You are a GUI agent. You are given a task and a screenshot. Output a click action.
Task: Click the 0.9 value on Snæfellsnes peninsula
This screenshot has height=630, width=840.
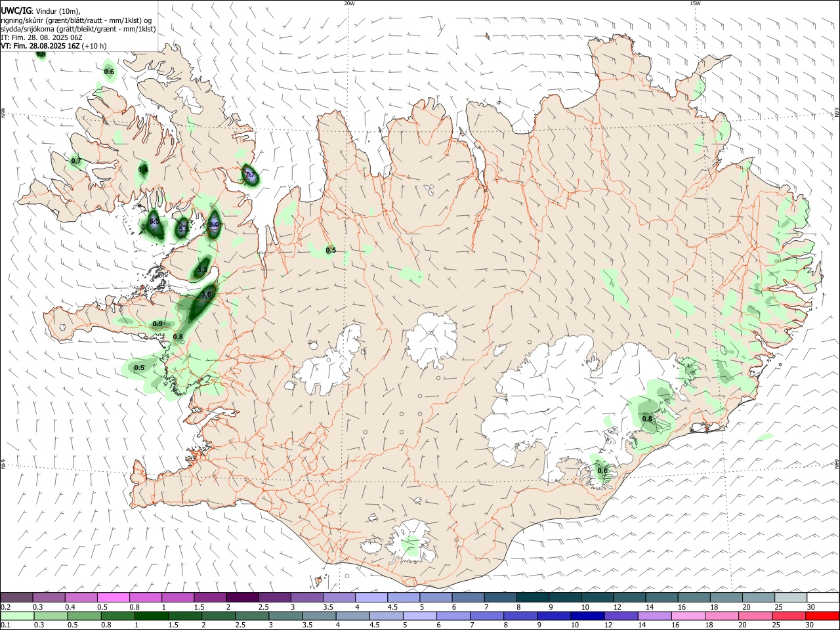pyautogui.click(x=157, y=324)
